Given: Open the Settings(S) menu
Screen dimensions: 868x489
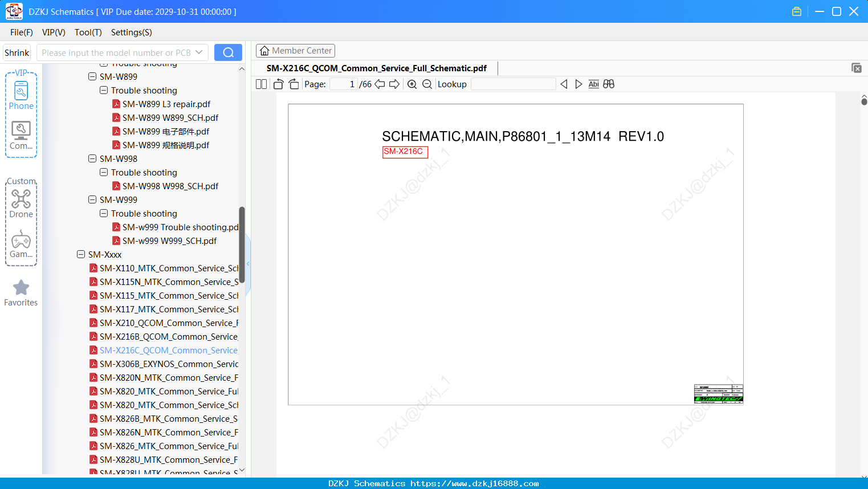Looking at the screenshot, I should [132, 32].
